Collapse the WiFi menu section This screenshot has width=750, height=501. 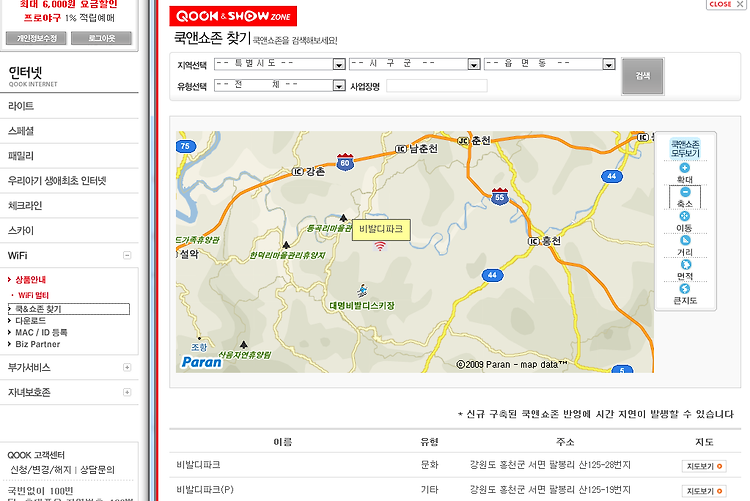(127, 255)
